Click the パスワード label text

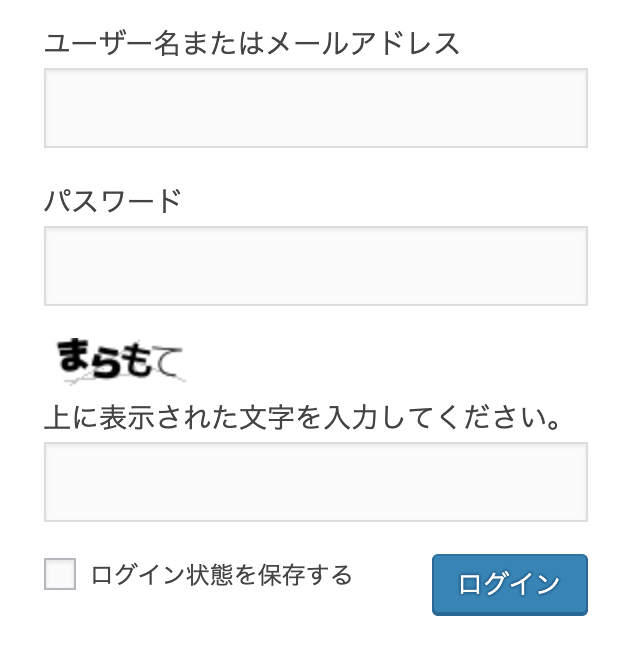click(x=113, y=201)
